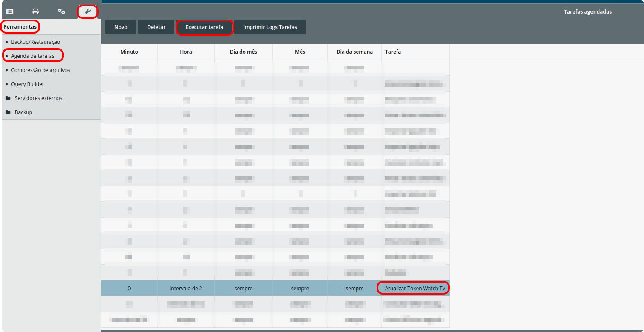The width and height of the screenshot is (644, 332).
Task: Click the Executar tarefa button
Action: click(204, 27)
